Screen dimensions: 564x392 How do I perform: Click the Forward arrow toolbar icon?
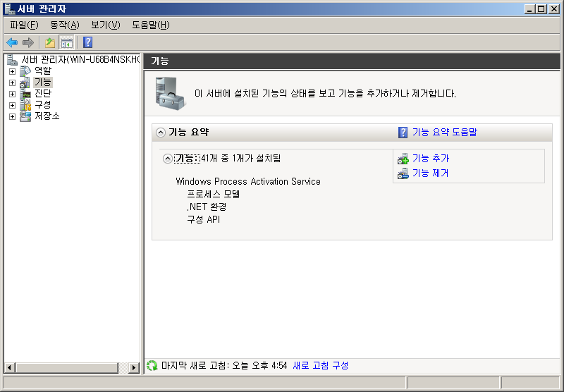(28, 42)
